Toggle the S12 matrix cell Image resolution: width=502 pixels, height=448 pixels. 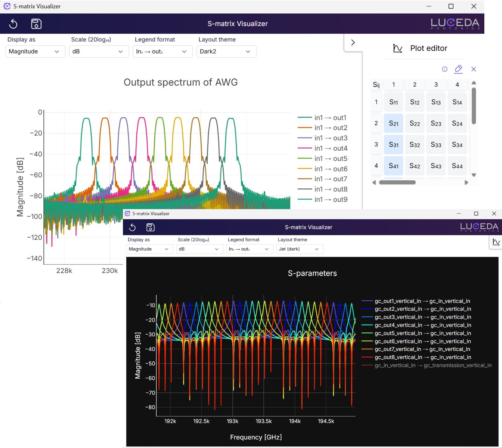coord(415,102)
